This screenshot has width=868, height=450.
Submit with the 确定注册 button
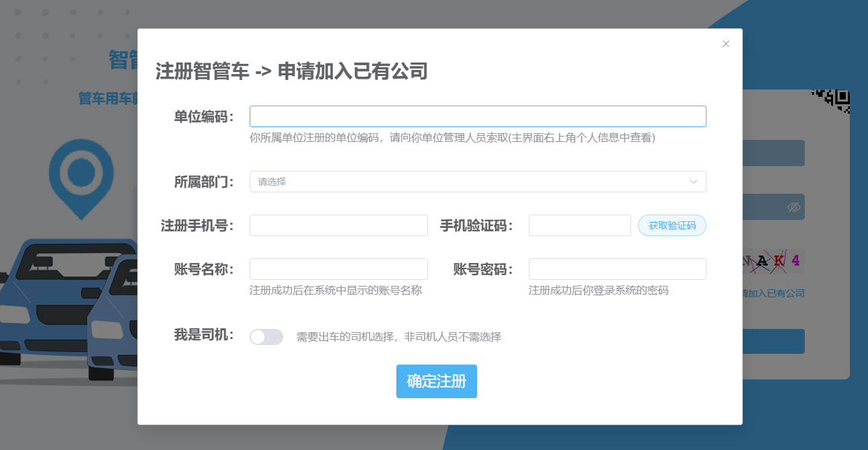436,381
